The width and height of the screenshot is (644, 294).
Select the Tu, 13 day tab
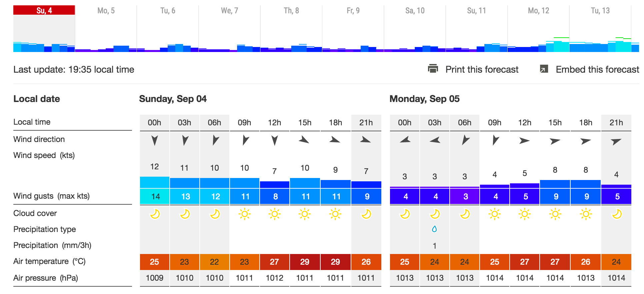[600, 11]
